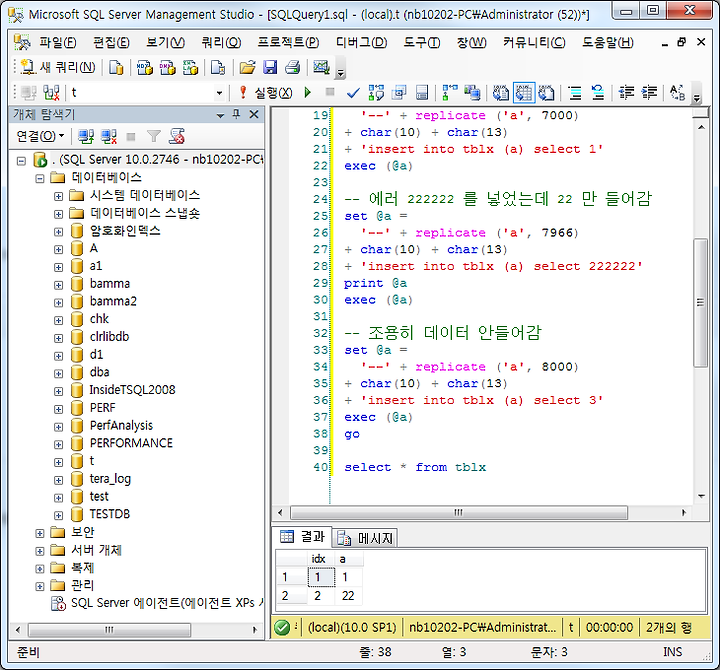Click the Activity Monitor icon

click(x=321, y=68)
